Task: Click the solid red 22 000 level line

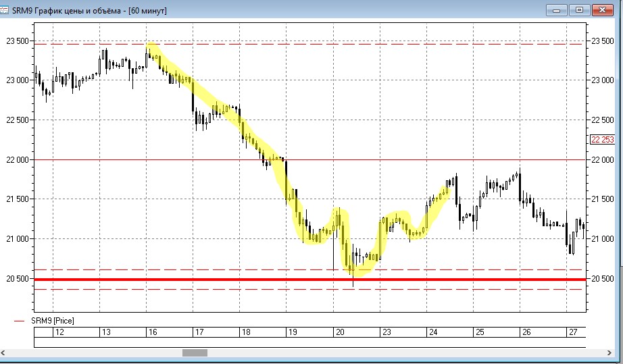Action: point(310,159)
